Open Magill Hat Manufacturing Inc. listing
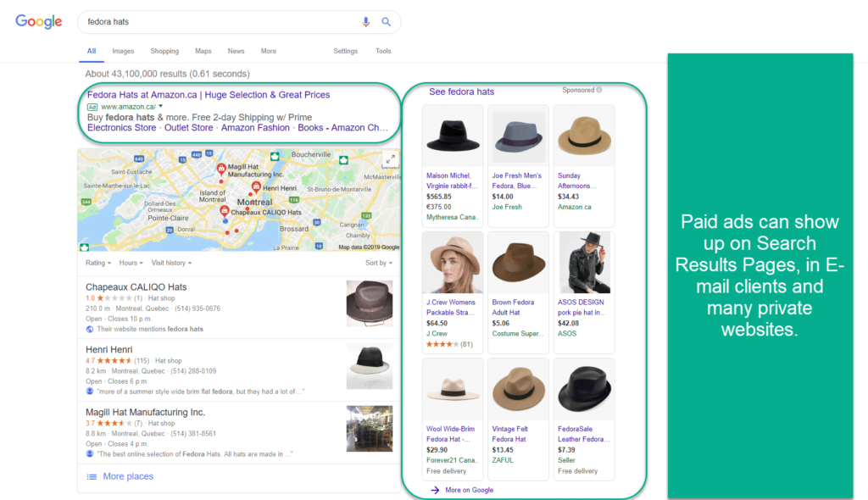The image size is (868, 500). point(145,412)
